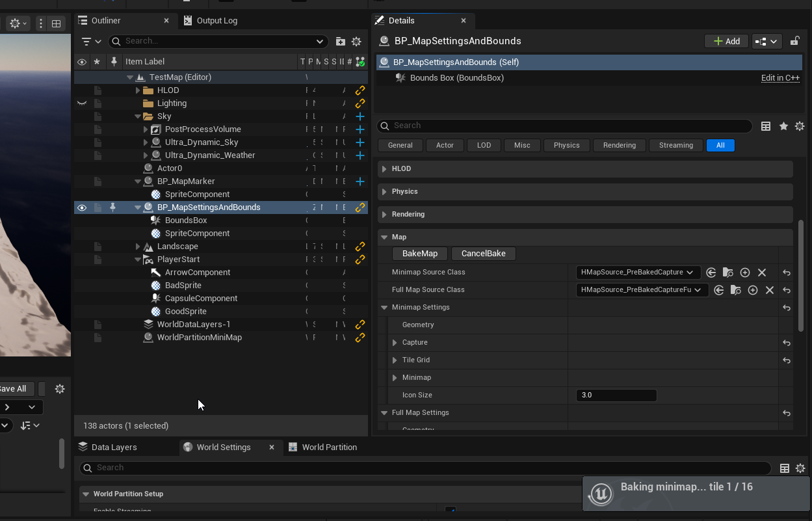
Task: Click the visibility column header eye
Action: click(x=82, y=62)
